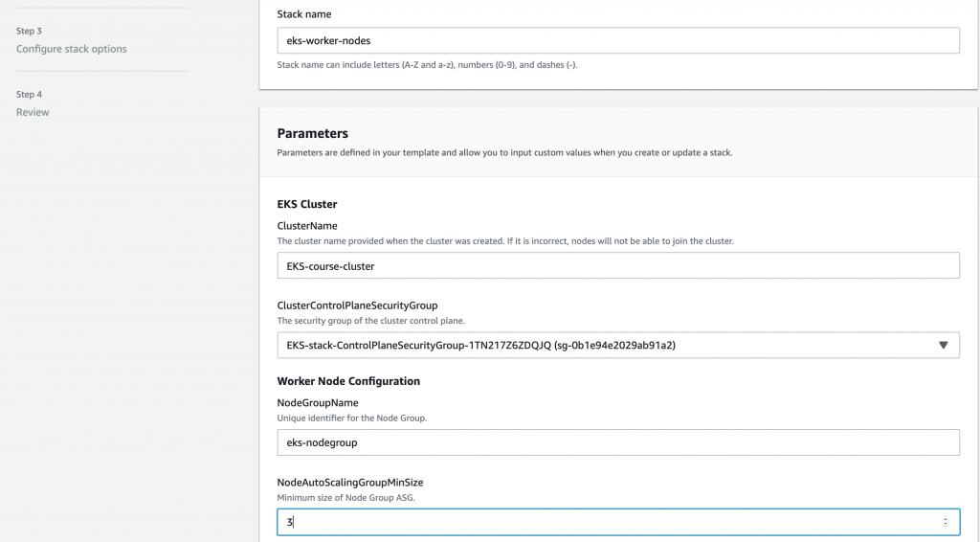This screenshot has height=542, width=980.
Task: Click the stack name rules hint text
Action: tap(427, 65)
